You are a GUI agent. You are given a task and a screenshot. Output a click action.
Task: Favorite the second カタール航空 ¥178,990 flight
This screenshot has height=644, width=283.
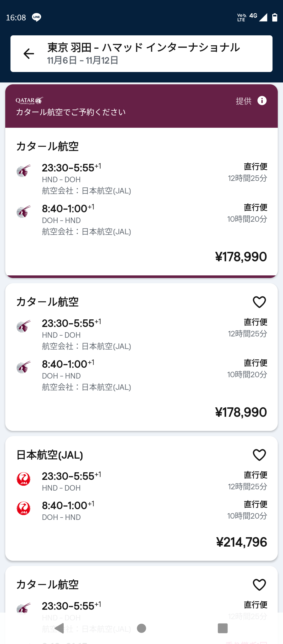[x=259, y=302]
